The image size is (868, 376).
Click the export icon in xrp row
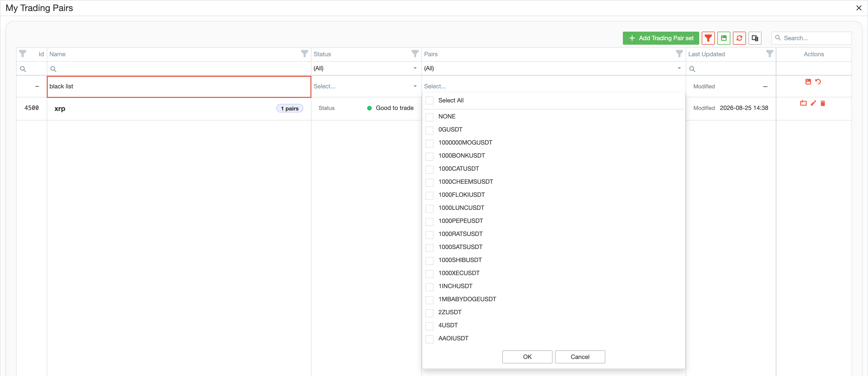point(803,103)
